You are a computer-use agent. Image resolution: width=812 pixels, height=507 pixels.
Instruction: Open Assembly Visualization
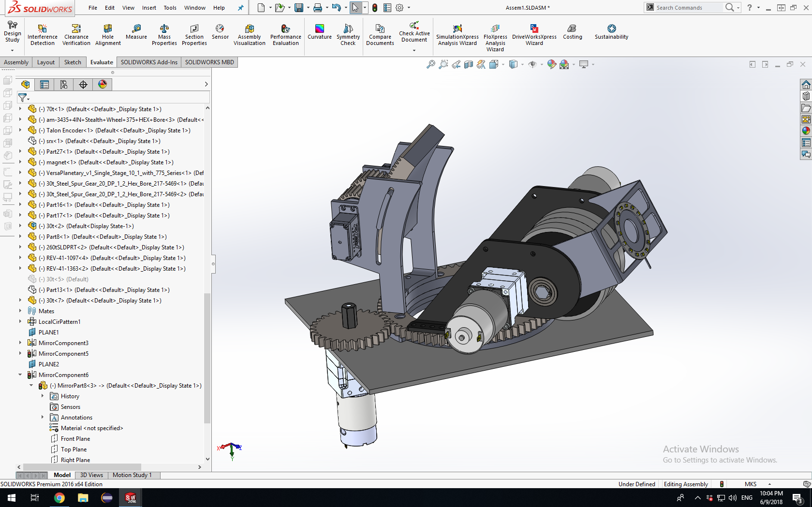[x=250, y=35]
